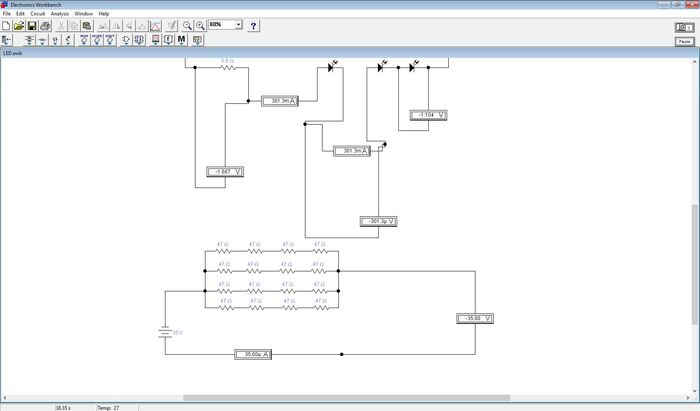The width and height of the screenshot is (700, 411).
Task: Toggle the simulation power switch
Action: [685, 27]
